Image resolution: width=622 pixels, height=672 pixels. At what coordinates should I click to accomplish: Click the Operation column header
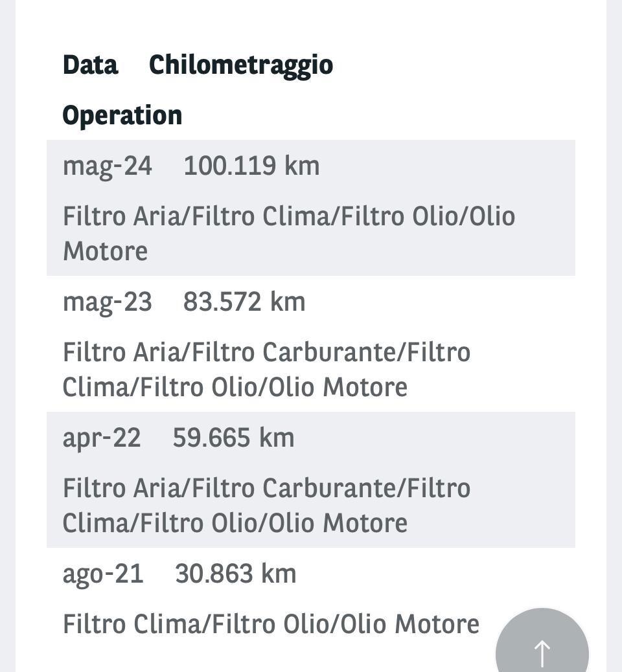pos(122,116)
